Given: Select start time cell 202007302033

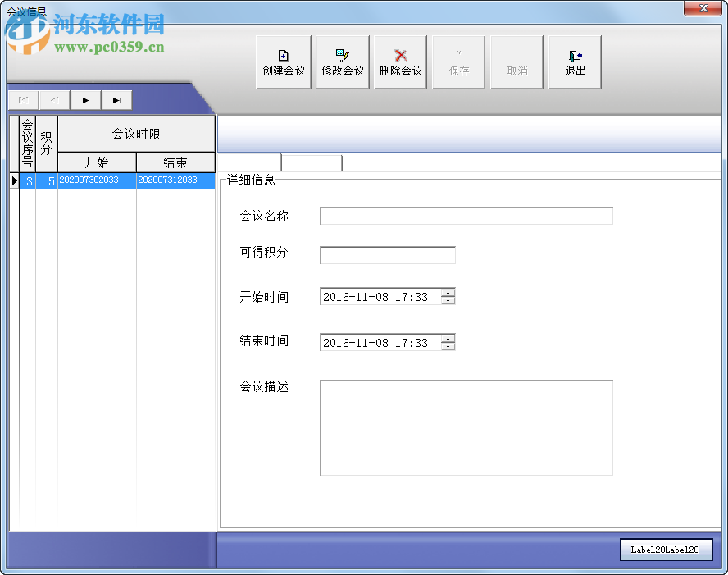Looking at the screenshot, I should click(x=97, y=180).
